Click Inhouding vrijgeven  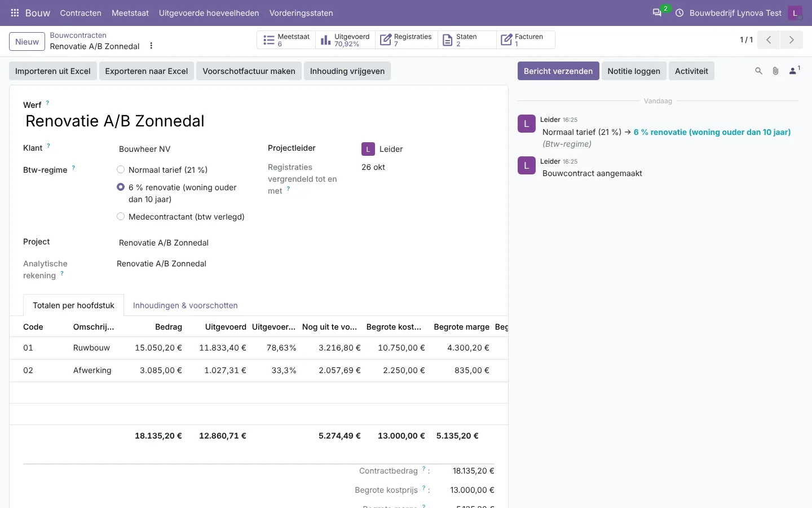tap(347, 71)
